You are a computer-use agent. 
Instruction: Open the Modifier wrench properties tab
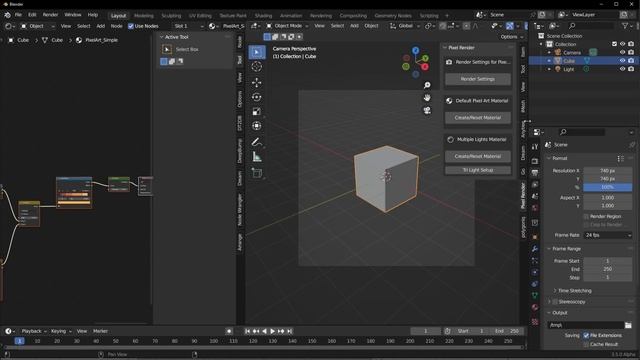pos(535,249)
